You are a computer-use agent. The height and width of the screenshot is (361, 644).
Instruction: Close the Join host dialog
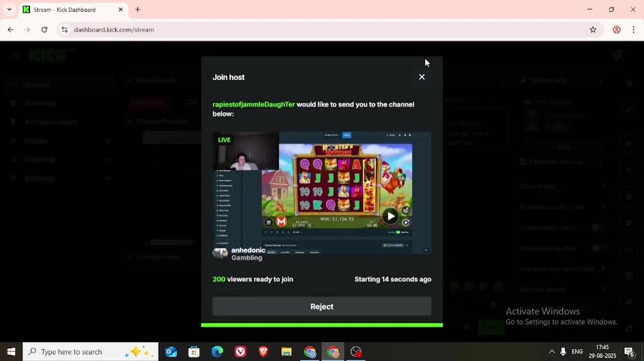point(422,77)
